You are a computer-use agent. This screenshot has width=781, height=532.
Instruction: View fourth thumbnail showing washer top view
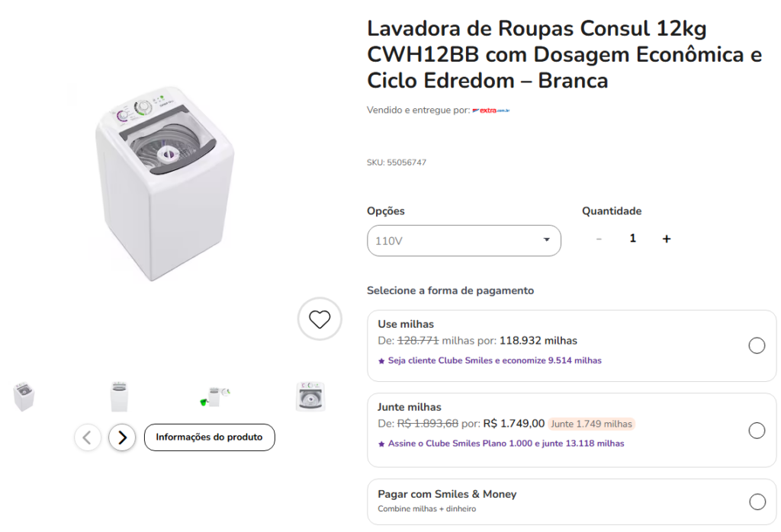coord(310,396)
